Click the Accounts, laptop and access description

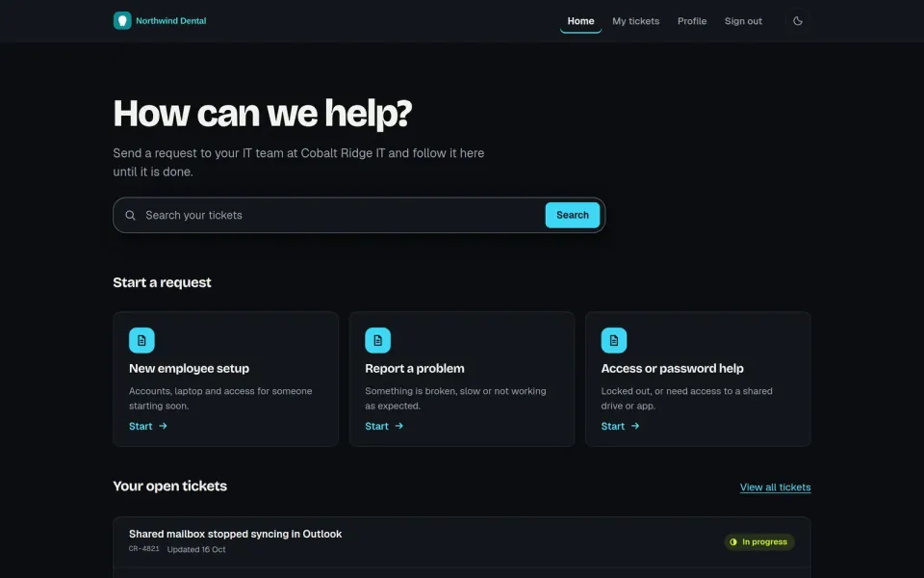tap(220, 398)
